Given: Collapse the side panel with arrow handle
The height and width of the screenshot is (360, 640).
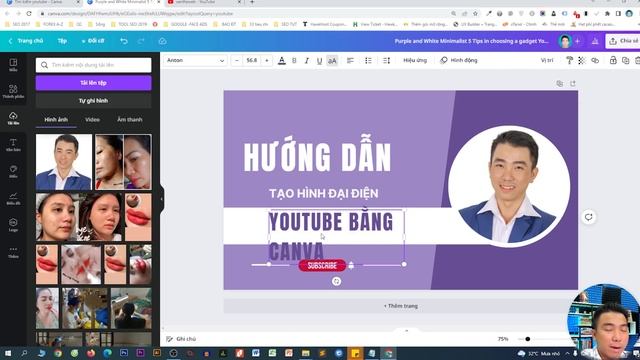Looking at the screenshot, I should tap(162, 199).
